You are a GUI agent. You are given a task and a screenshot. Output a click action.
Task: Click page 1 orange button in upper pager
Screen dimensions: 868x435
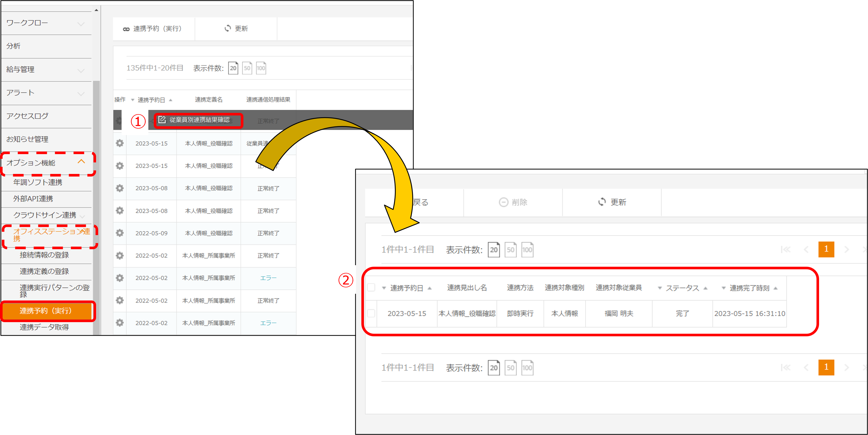tap(826, 249)
